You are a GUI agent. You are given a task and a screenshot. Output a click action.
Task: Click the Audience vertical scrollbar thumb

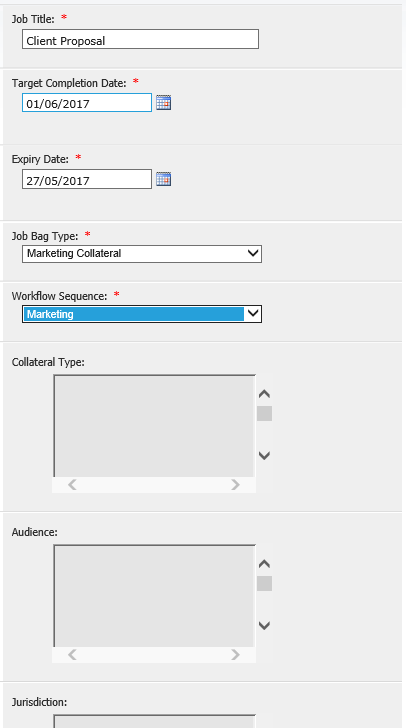pos(264,583)
